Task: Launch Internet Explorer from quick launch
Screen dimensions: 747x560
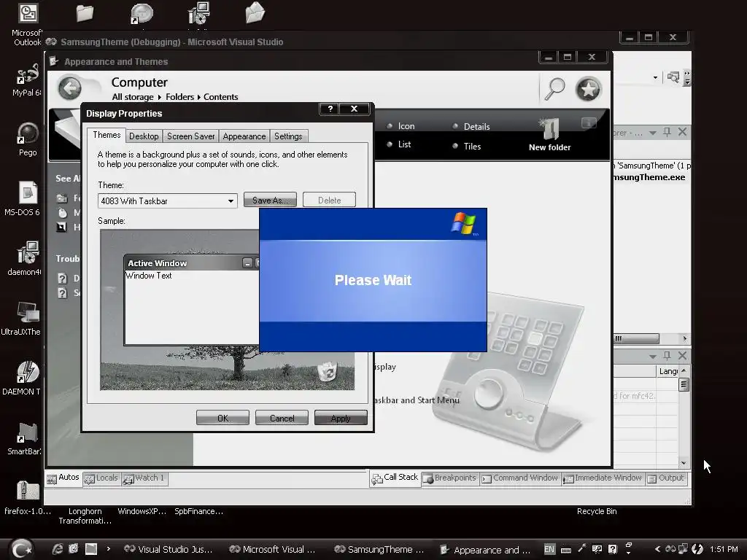Action: point(57,549)
